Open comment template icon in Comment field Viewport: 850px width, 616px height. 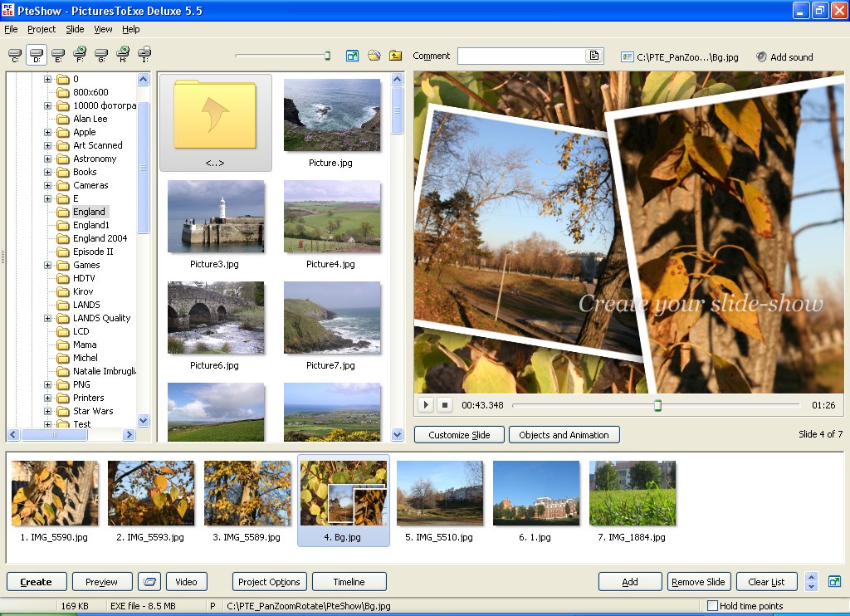coord(594,56)
